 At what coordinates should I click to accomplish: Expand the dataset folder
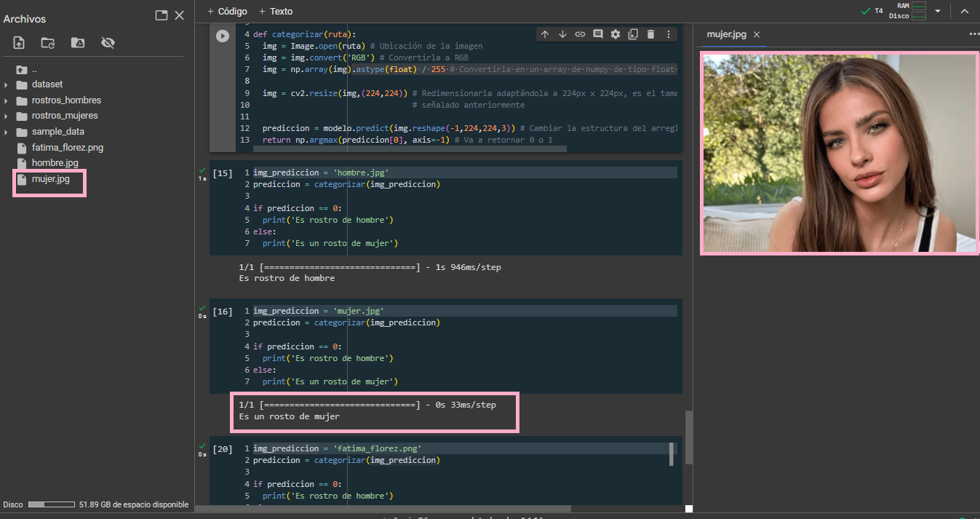pyautogui.click(x=6, y=84)
